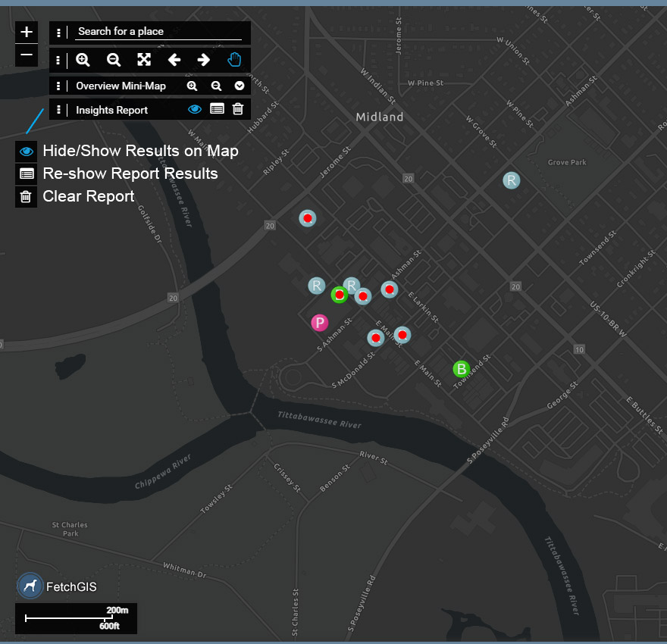Expand the Overview Mini-Map panel
Image resolution: width=667 pixels, height=644 pixels.
tap(240, 86)
